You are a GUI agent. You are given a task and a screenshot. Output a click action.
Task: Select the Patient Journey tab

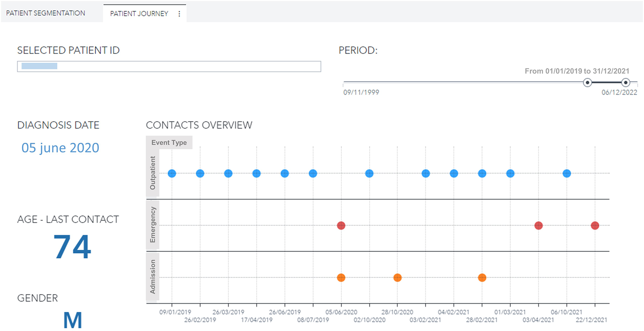[139, 14]
